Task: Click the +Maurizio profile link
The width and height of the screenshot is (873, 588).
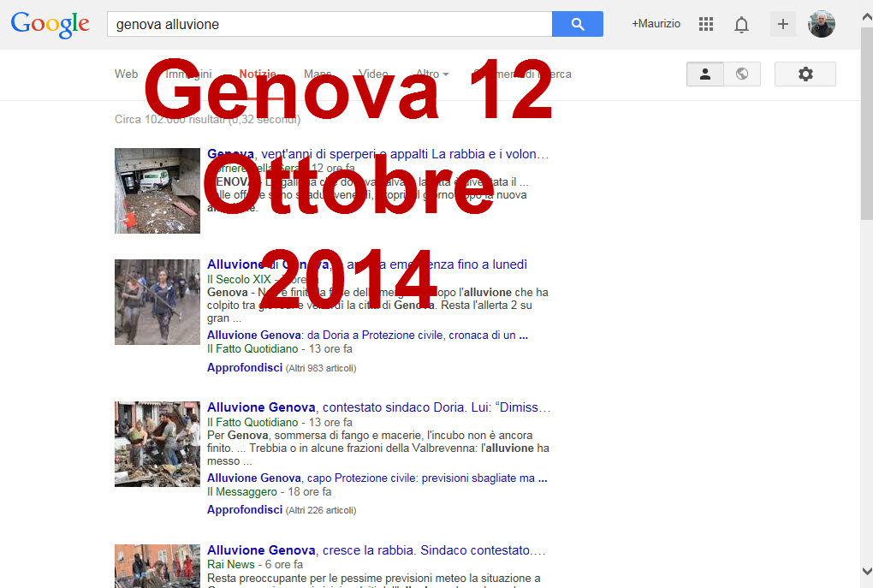Action: pos(656,24)
